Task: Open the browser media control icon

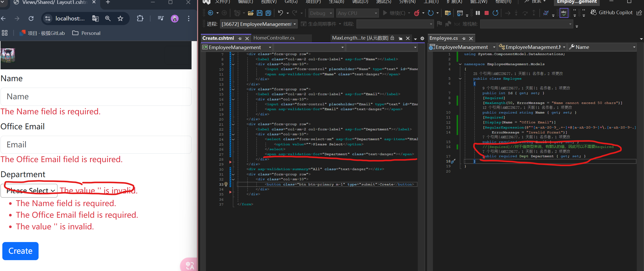Action: pos(161,18)
